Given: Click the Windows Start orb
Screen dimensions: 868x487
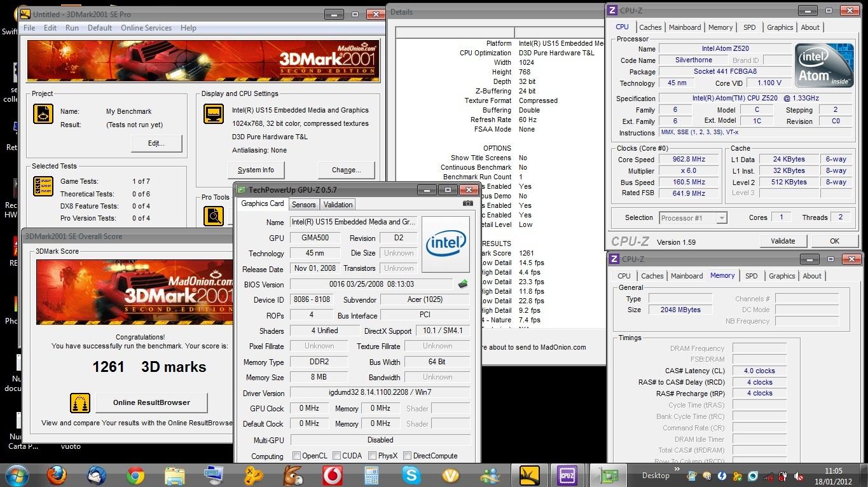Looking at the screenshot, I should (17, 475).
